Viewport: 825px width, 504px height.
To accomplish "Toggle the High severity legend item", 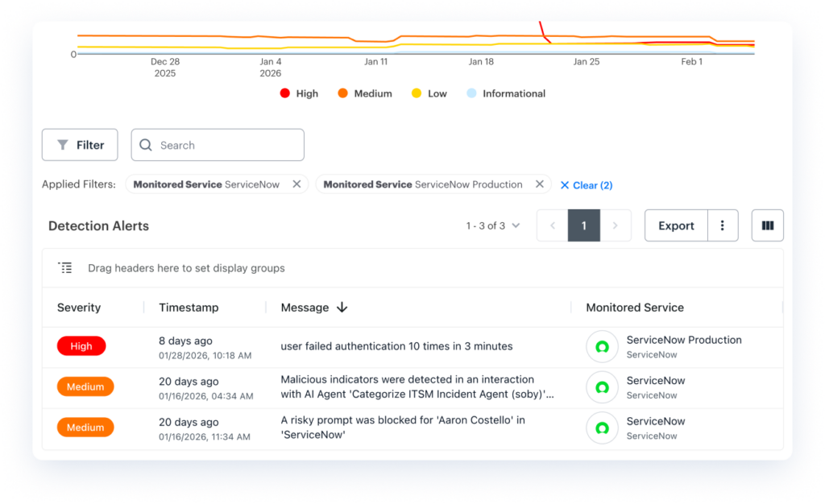I will coord(299,93).
